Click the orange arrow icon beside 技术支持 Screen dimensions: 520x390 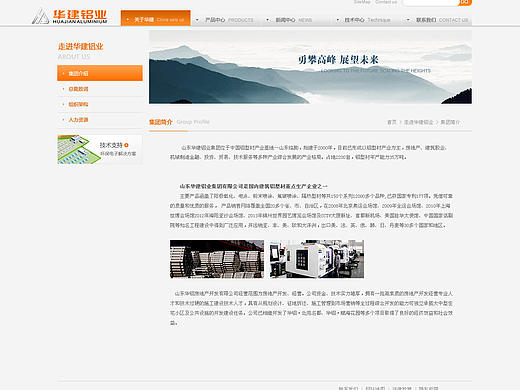(x=126, y=145)
